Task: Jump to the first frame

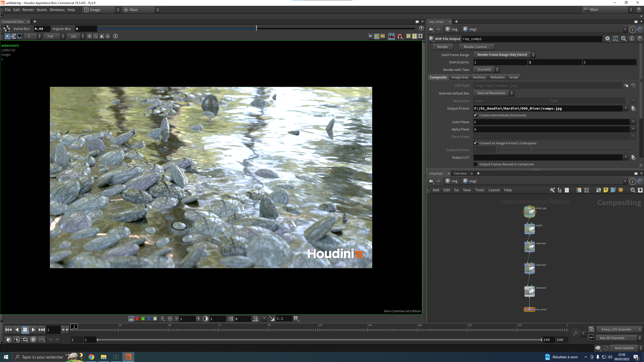Action: pyautogui.click(x=8, y=330)
